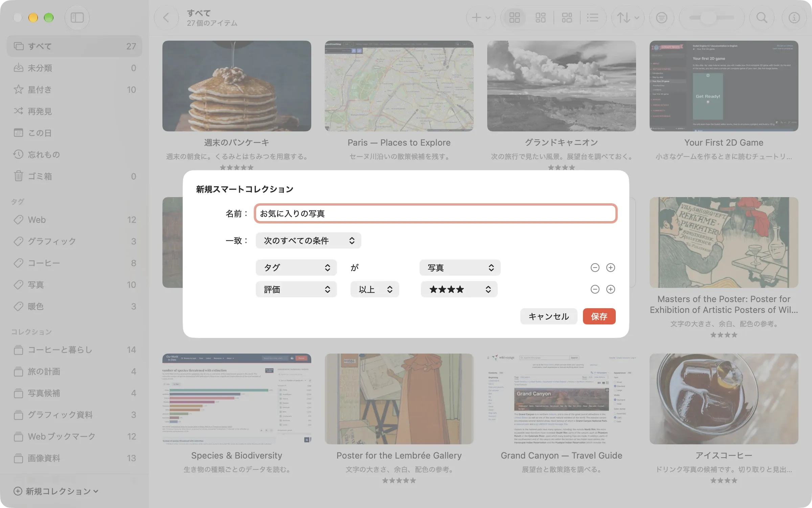Open the four-star rating dropdown
Viewport: 812px width, 508px height.
pos(459,289)
